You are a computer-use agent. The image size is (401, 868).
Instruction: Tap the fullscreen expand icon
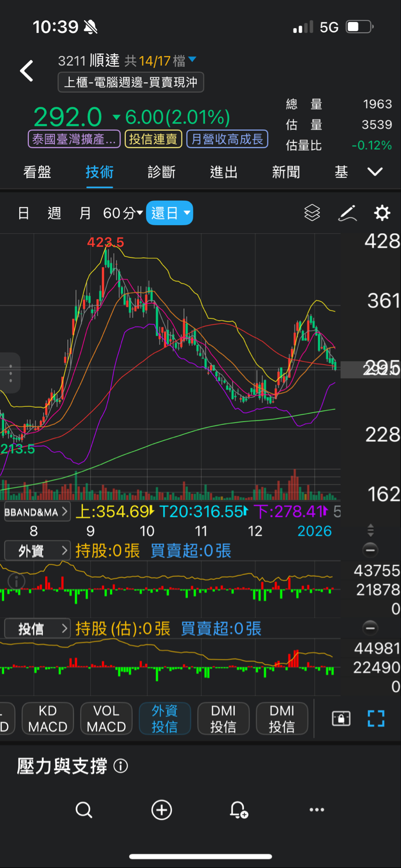tap(376, 719)
